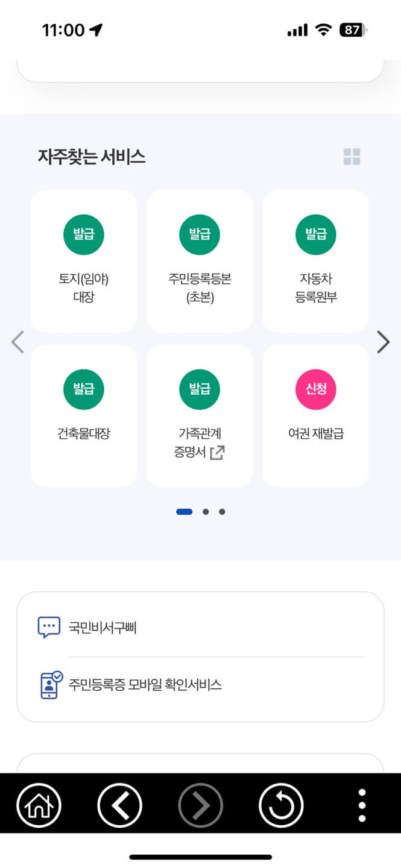Refresh the page via reload icon
The image size is (401, 868).
point(281,805)
